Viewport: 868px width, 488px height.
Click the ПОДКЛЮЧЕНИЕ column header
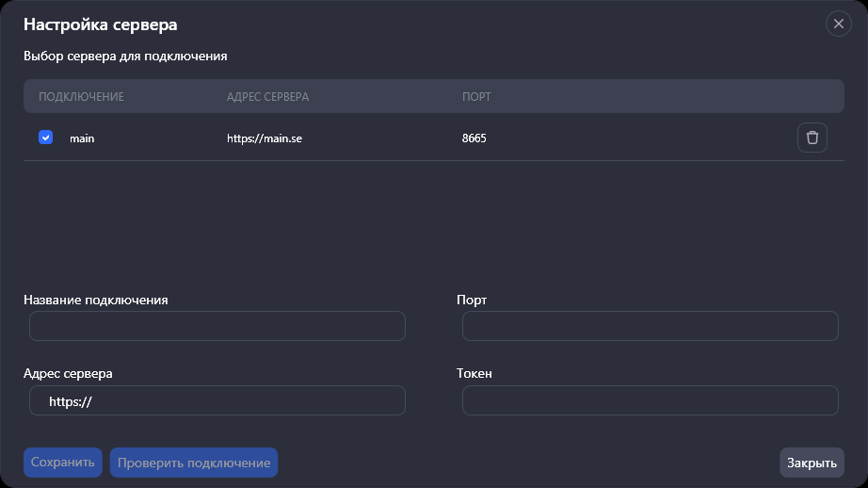81,97
